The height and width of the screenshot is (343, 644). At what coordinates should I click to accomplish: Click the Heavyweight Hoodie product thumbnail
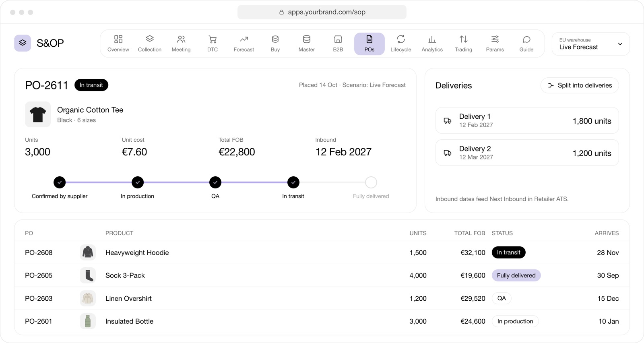click(x=88, y=252)
